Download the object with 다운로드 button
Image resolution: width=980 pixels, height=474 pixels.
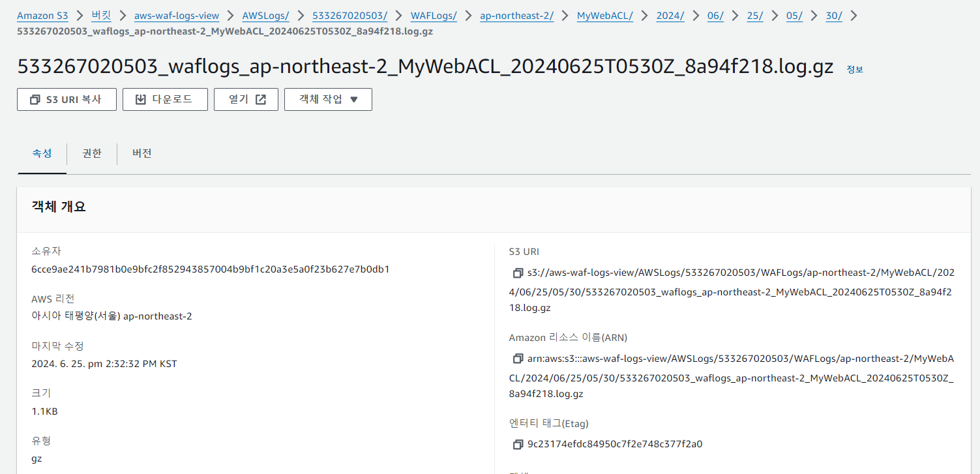(x=165, y=100)
